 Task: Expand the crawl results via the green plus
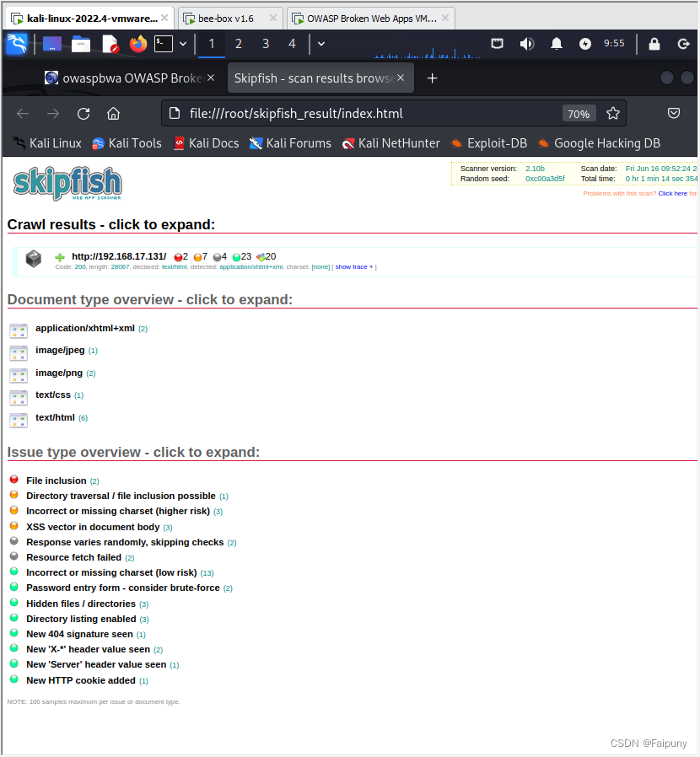[x=59, y=256]
